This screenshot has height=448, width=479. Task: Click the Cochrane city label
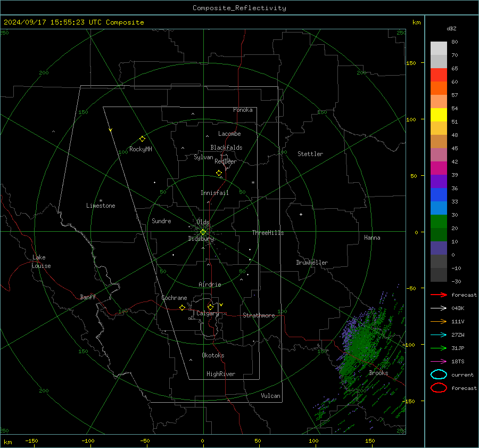pyautogui.click(x=174, y=298)
